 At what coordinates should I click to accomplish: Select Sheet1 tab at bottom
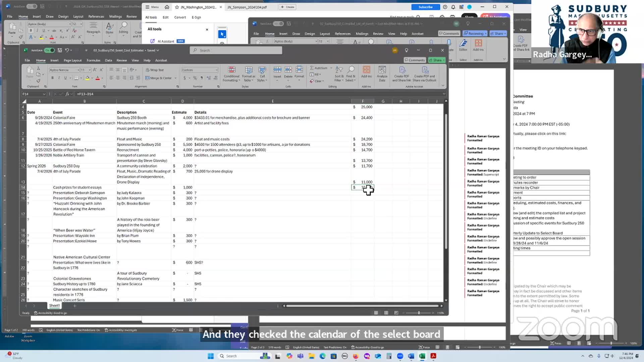tap(54, 306)
